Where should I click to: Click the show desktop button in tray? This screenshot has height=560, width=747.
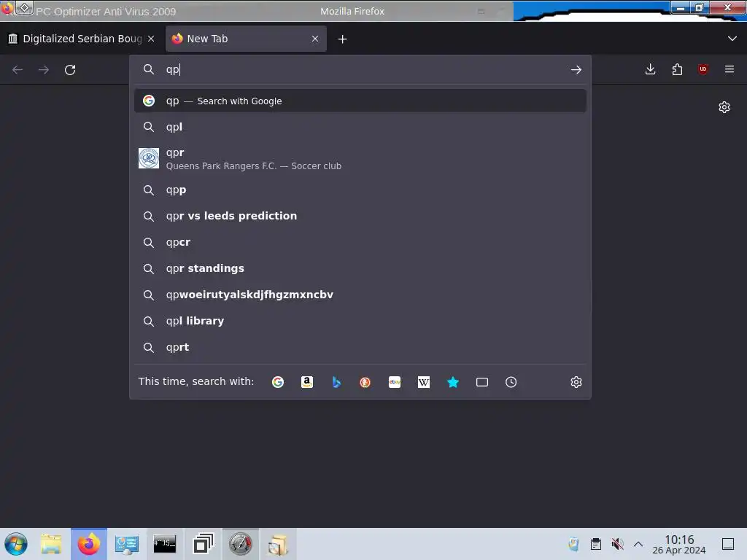(x=728, y=544)
